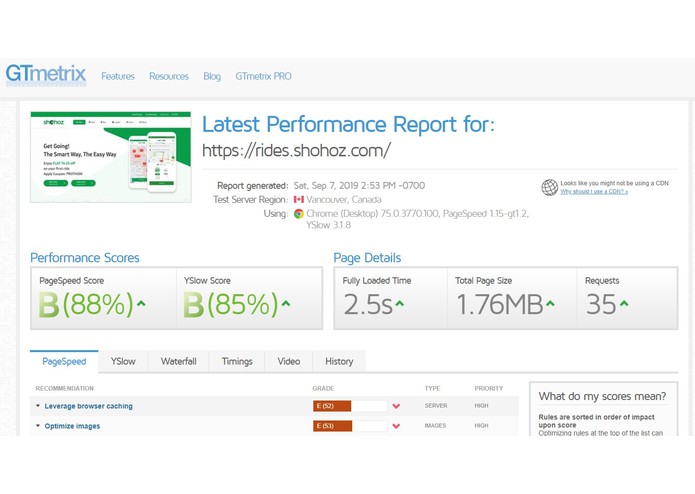Switch to the Waterfall tab

point(179,362)
